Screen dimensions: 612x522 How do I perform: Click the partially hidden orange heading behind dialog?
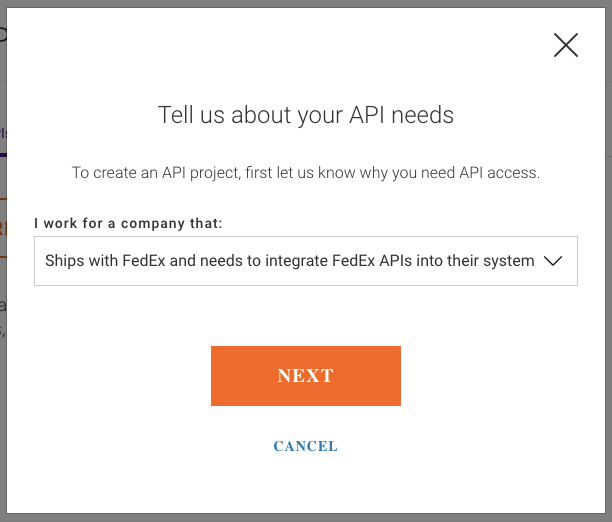[3, 228]
